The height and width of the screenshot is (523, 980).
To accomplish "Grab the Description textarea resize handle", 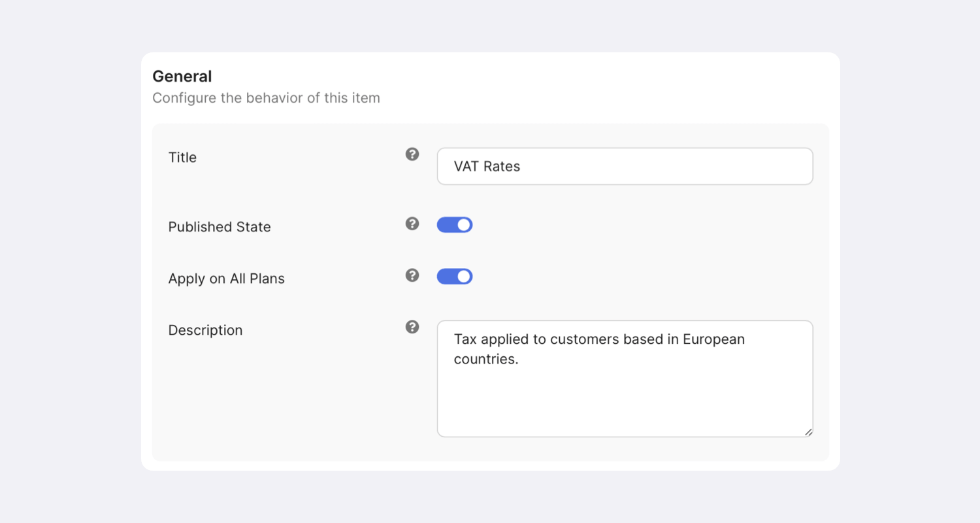I will [808, 431].
